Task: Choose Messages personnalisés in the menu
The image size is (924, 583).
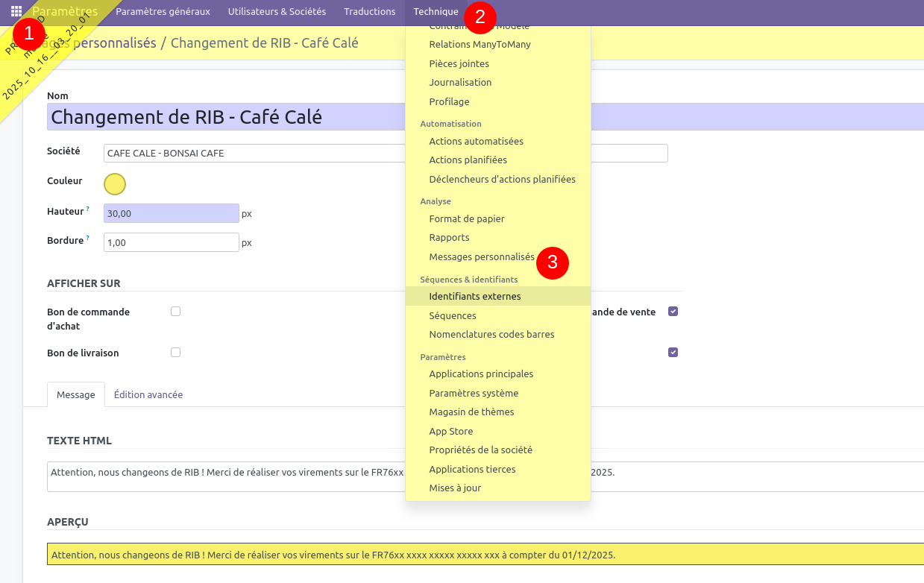Action: (482, 257)
